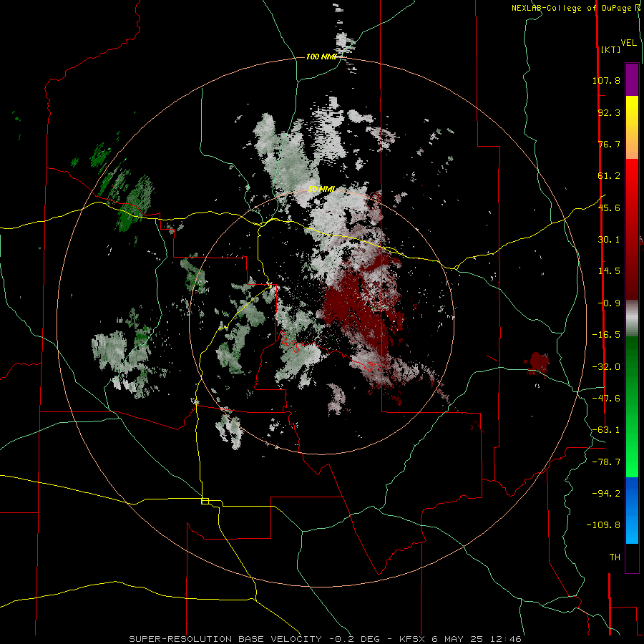This screenshot has height=644, width=644.
Task: Pick the green inbound segment of the color bar
Action: [x=632, y=406]
